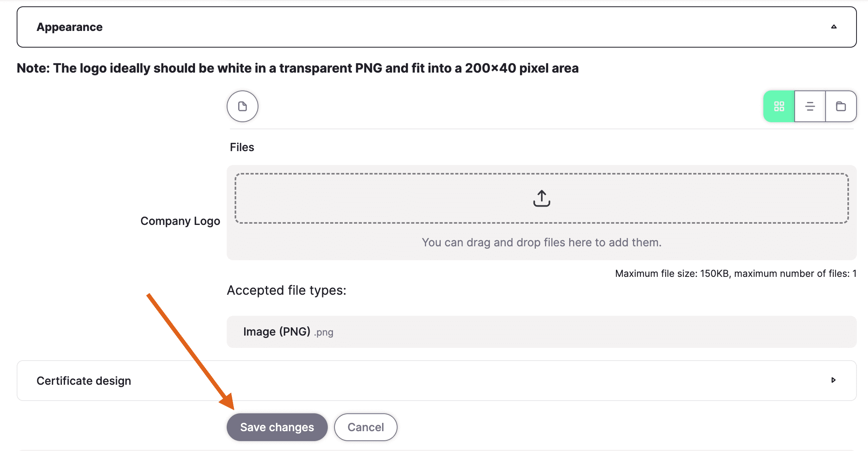Select the Files root path label
Screen dimensions: 868x451
[x=242, y=147]
